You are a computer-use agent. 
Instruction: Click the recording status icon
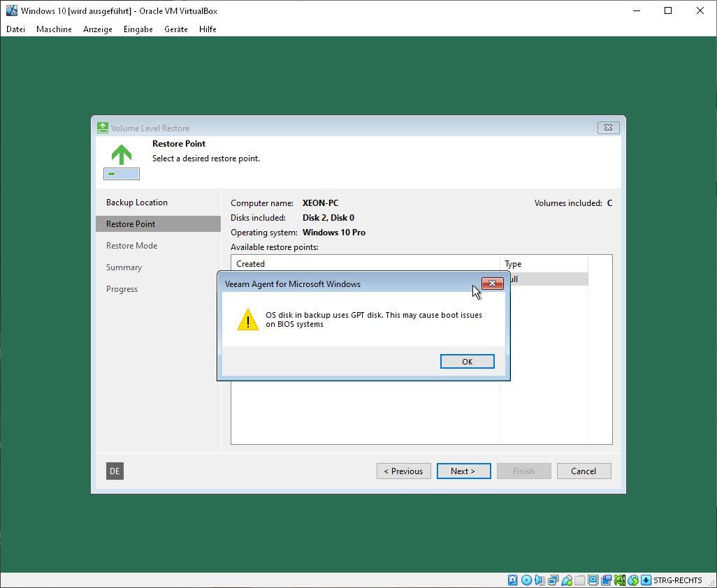(x=607, y=580)
